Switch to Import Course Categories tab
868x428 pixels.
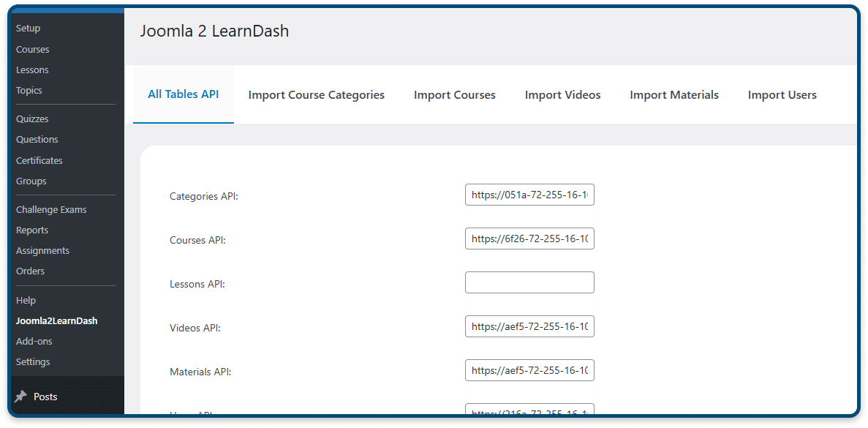316,94
